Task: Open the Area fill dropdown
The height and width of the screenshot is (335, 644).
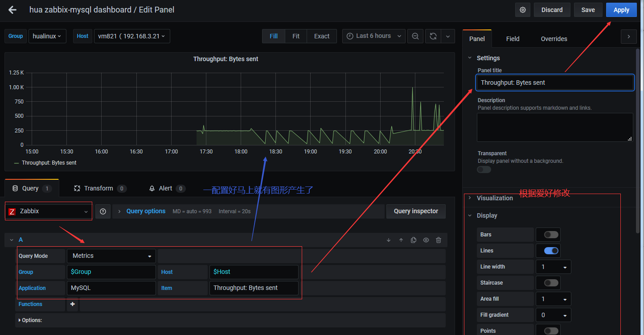Action: click(x=554, y=299)
